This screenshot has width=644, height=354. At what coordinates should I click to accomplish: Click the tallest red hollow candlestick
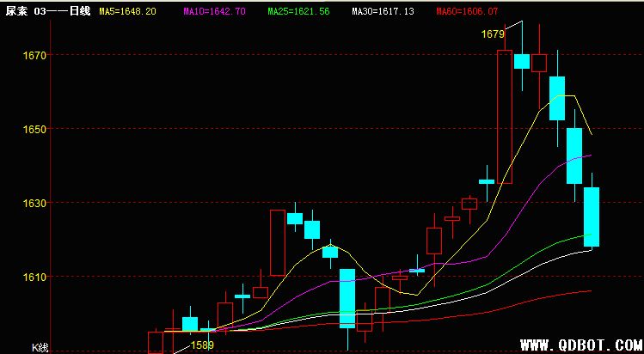[x=505, y=116]
